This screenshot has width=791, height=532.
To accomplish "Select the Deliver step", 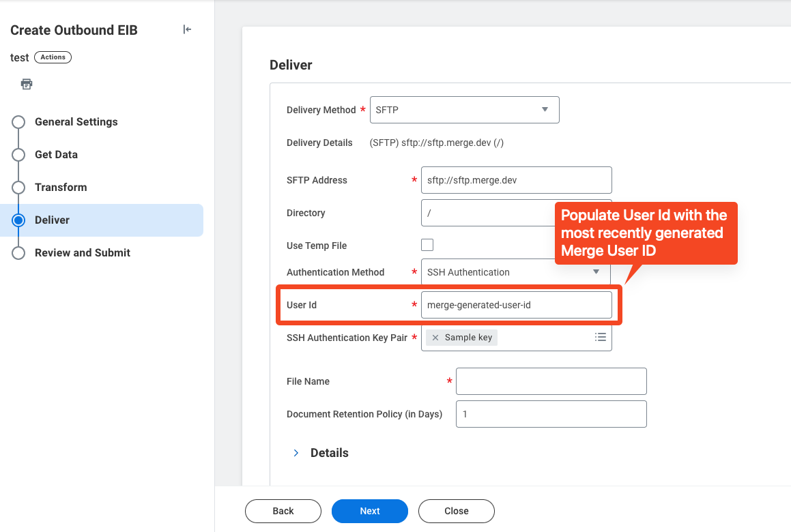I will pos(52,220).
